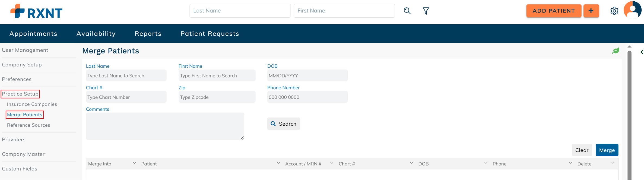Open the DOB column header dropdown

tap(486, 163)
